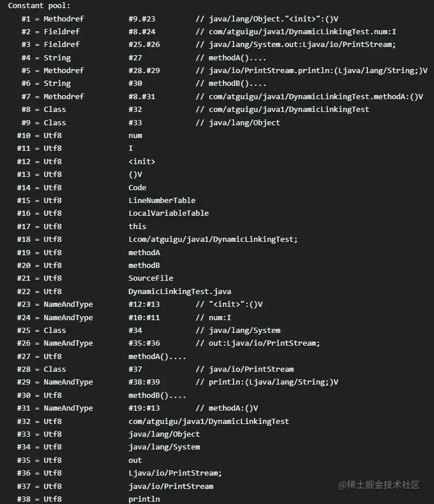Click the <init> Utf8 value at #12
Image resolution: width=434 pixels, height=504 pixels.
pos(142,161)
